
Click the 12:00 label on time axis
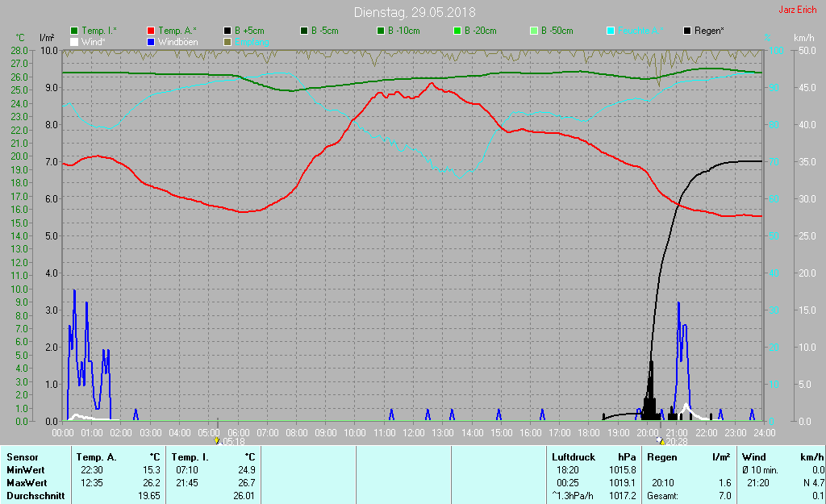click(414, 433)
